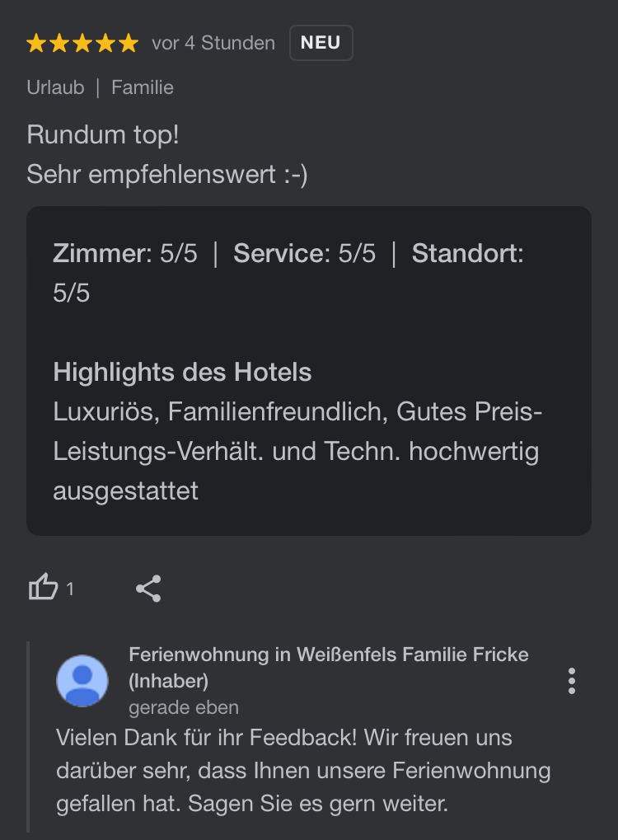The height and width of the screenshot is (840, 618).
Task: Select the Familie travel group label
Action: pos(143,87)
